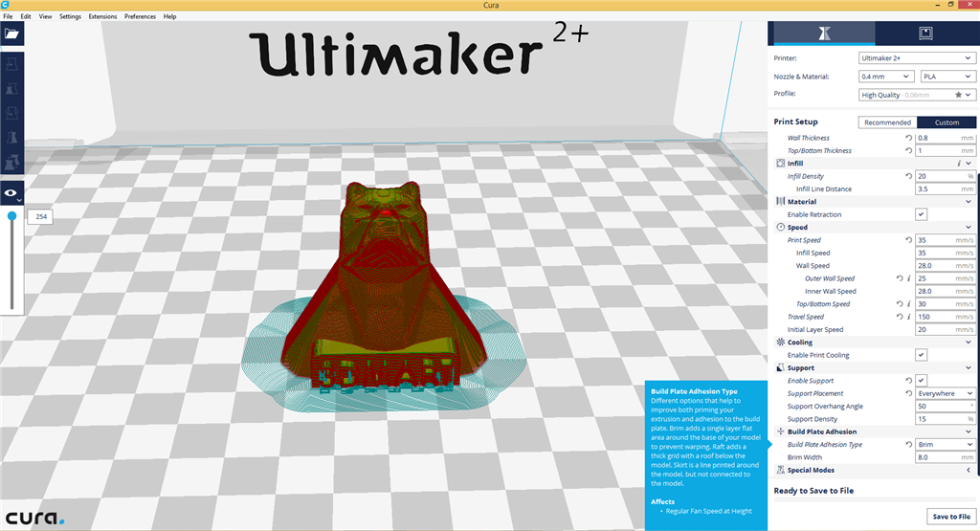Screen dimensions: 980x531
Task: Toggle the Enable Support checkbox
Action: (x=921, y=381)
